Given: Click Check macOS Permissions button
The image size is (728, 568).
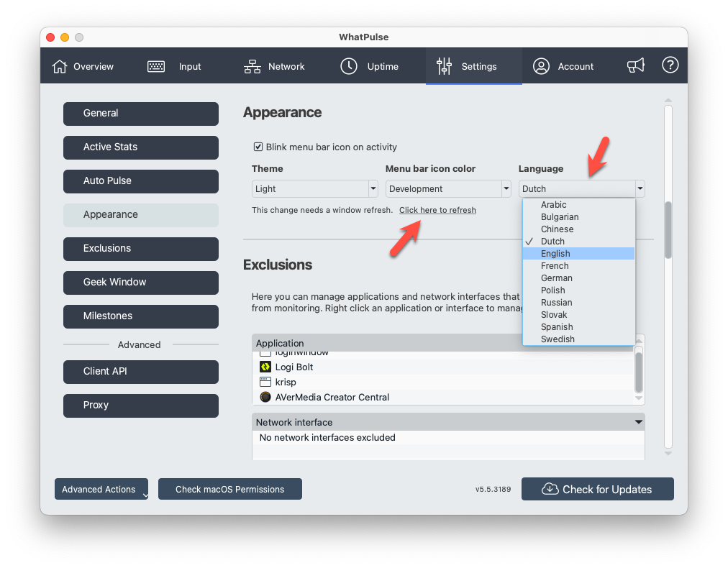Looking at the screenshot, I should (229, 489).
